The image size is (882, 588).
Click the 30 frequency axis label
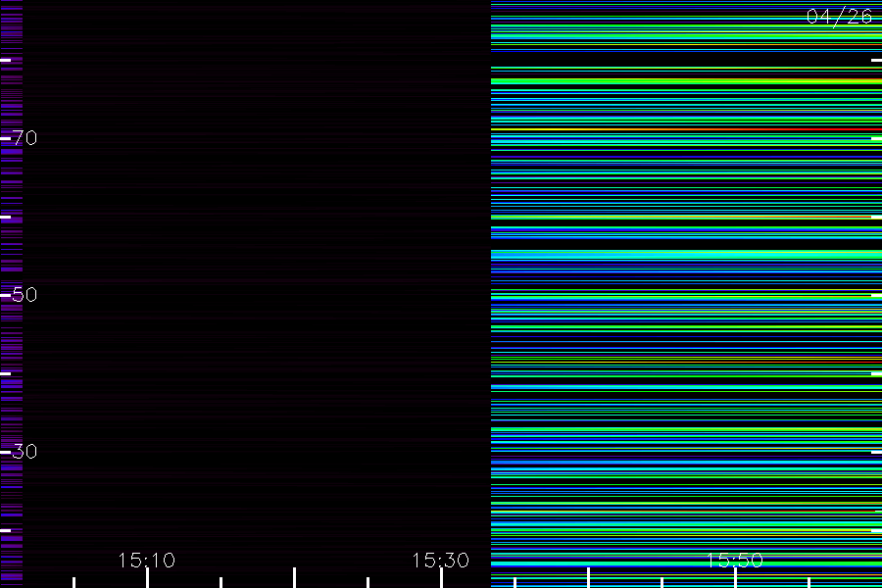pos(24,451)
